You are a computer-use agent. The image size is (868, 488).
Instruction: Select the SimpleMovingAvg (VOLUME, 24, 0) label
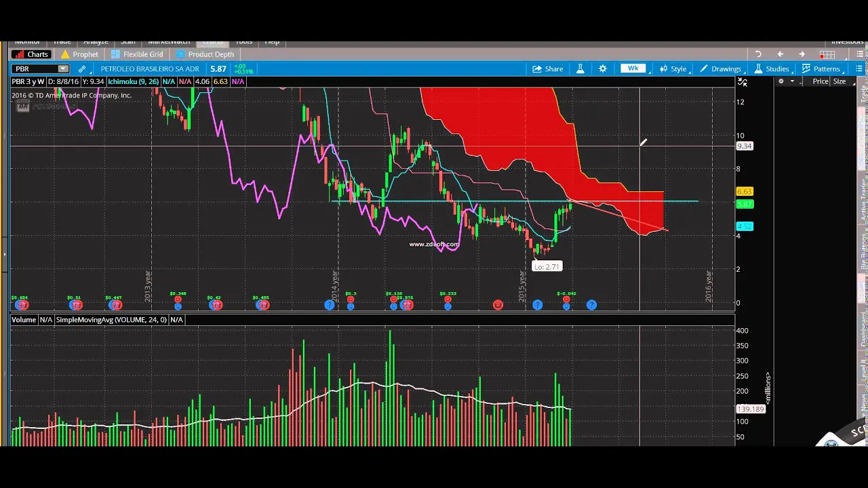(x=111, y=319)
